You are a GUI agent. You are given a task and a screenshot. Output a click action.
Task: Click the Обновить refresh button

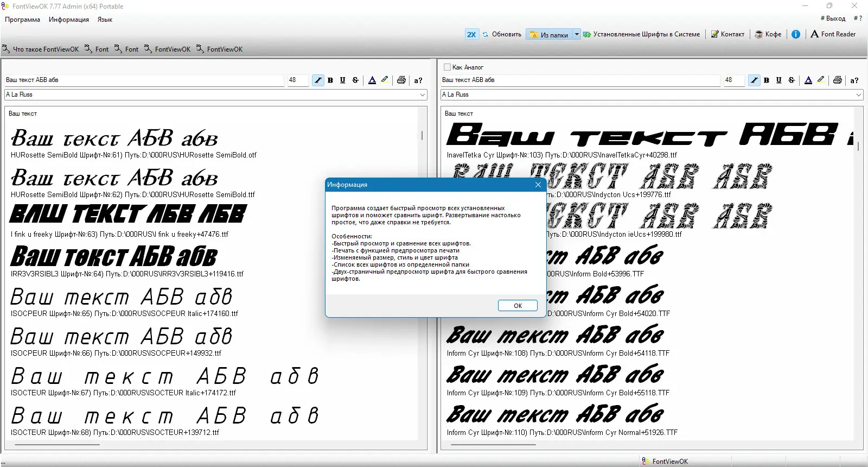[x=502, y=34]
